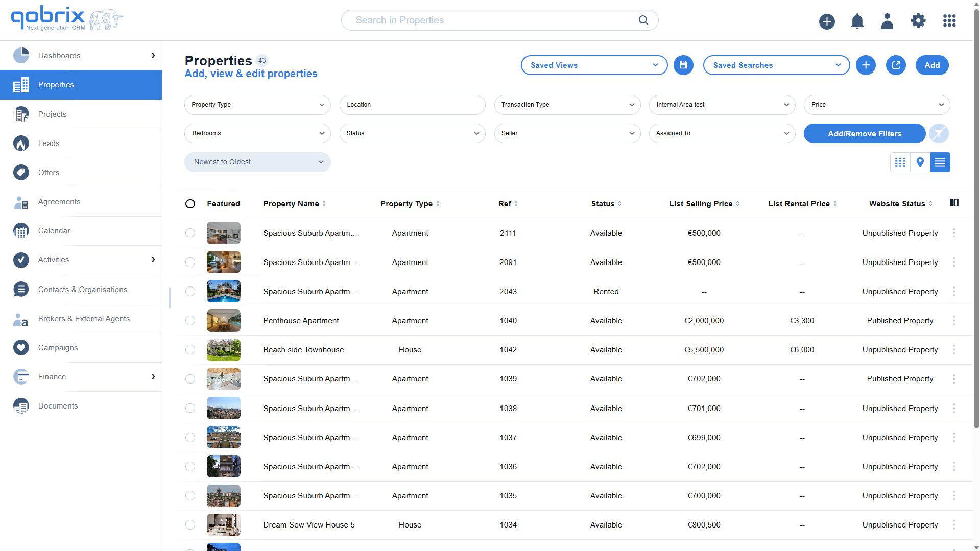Open the user profile icon
Image resolution: width=980 pixels, height=551 pixels.
[x=888, y=21]
